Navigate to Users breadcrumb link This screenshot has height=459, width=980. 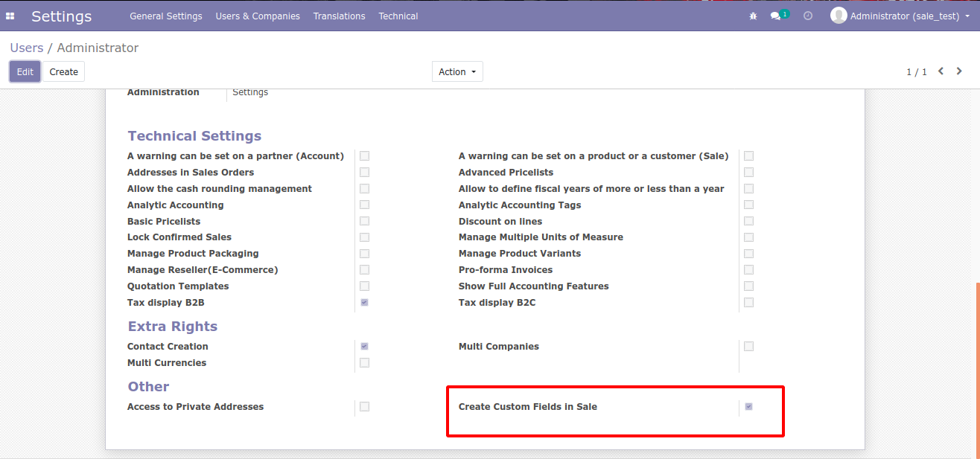click(26, 48)
